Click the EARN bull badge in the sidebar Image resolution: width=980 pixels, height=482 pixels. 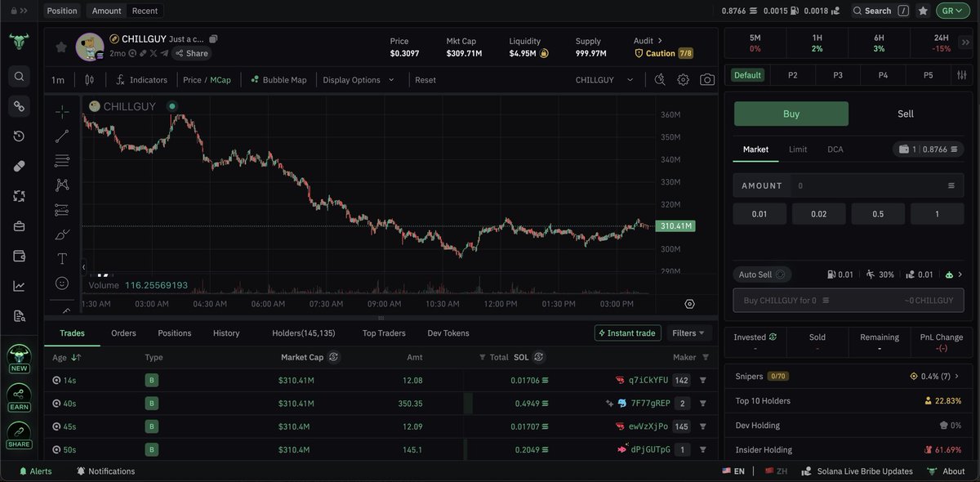[x=19, y=397]
